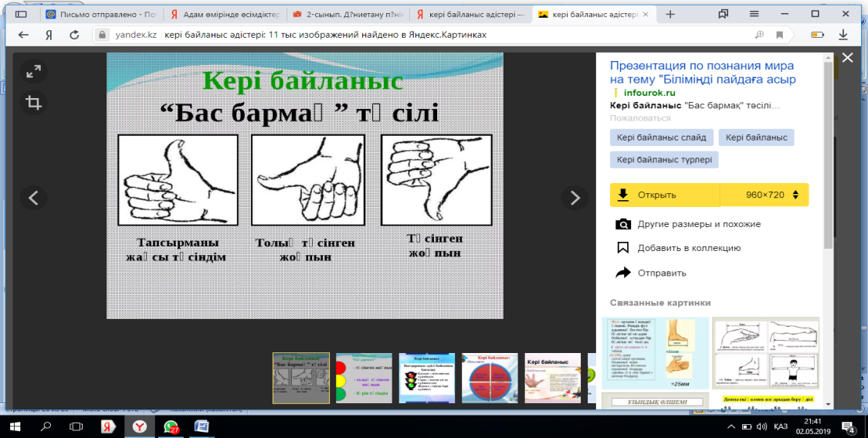
Task: Open the presentation title link
Action: point(703,73)
